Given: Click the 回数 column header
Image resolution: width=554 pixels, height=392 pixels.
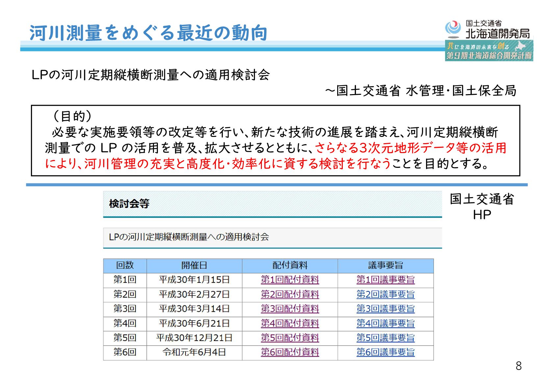Looking at the screenshot, I should (x=125, y=265).
